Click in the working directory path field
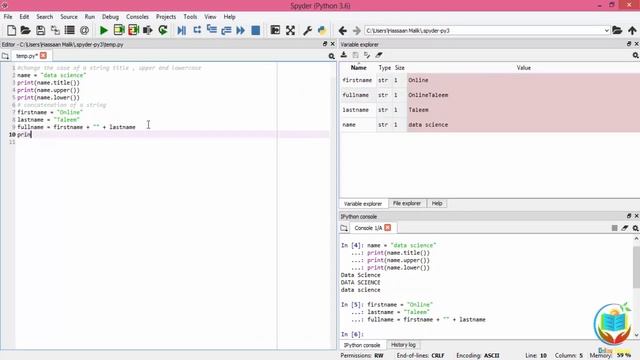640x360 pixels. [484, 31]
